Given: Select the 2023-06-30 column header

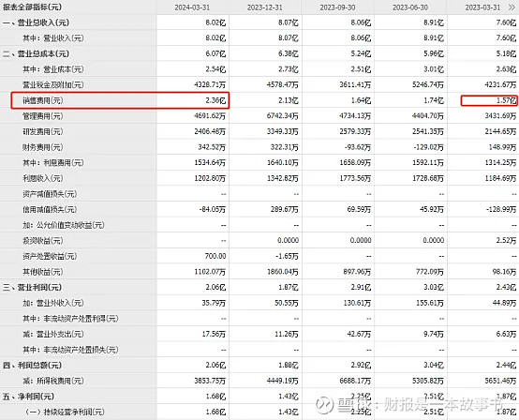Looking at the screenshot, I should 410,7.
